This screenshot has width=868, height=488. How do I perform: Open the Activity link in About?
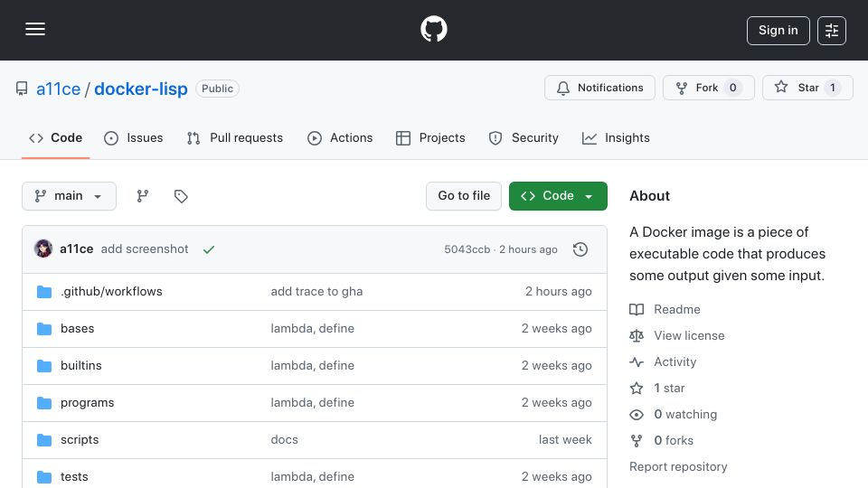(x=675, y=361)
